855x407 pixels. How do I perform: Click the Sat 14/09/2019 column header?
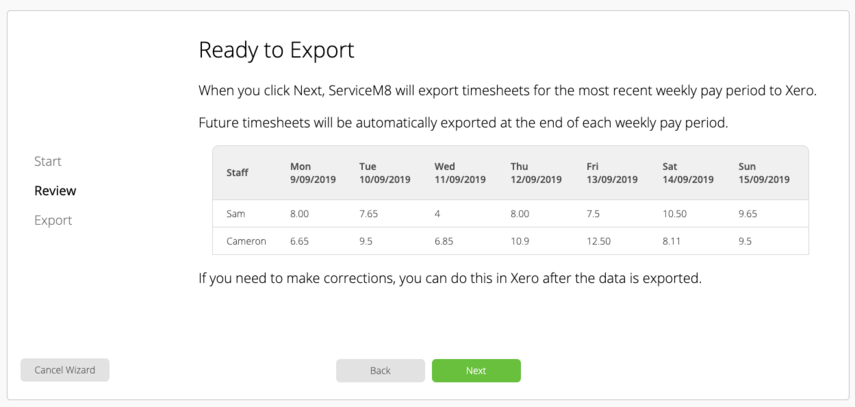click(x=688, y=172)
